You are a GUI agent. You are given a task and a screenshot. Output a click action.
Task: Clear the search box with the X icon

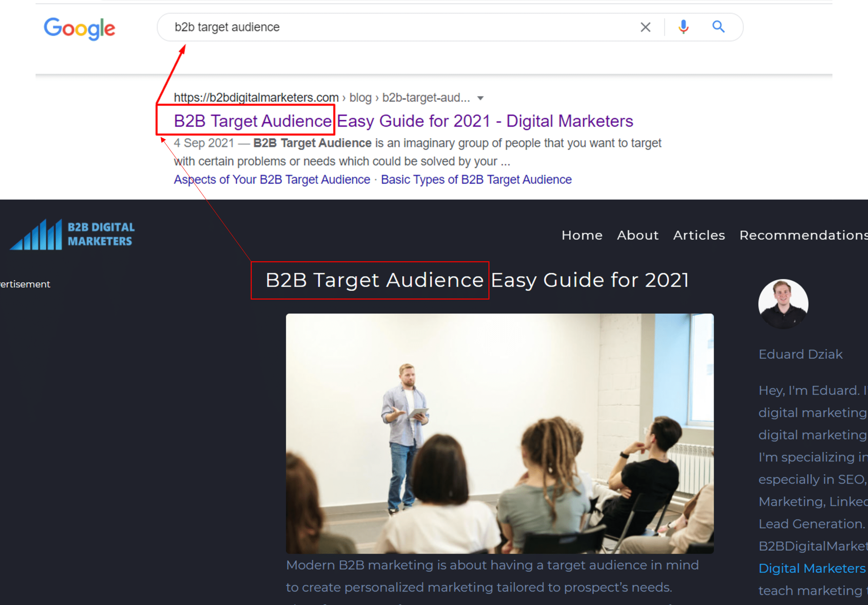[x=645, y=27]
